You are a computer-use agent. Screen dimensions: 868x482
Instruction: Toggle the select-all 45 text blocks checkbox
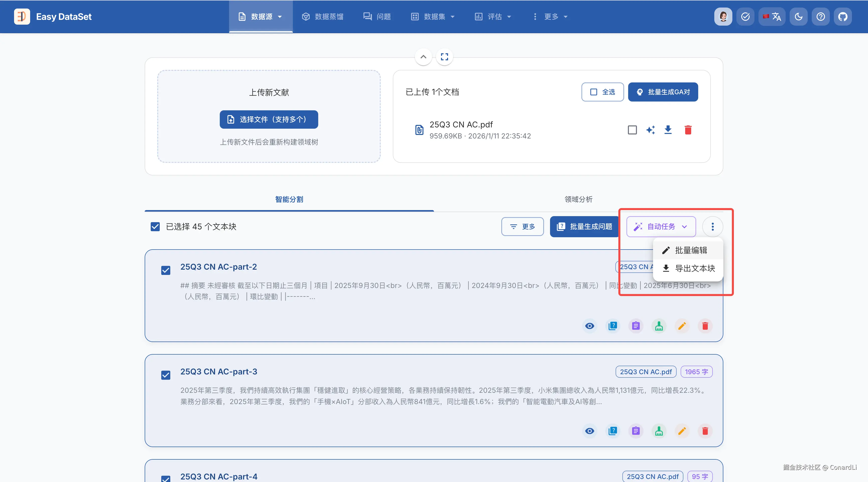155,226
